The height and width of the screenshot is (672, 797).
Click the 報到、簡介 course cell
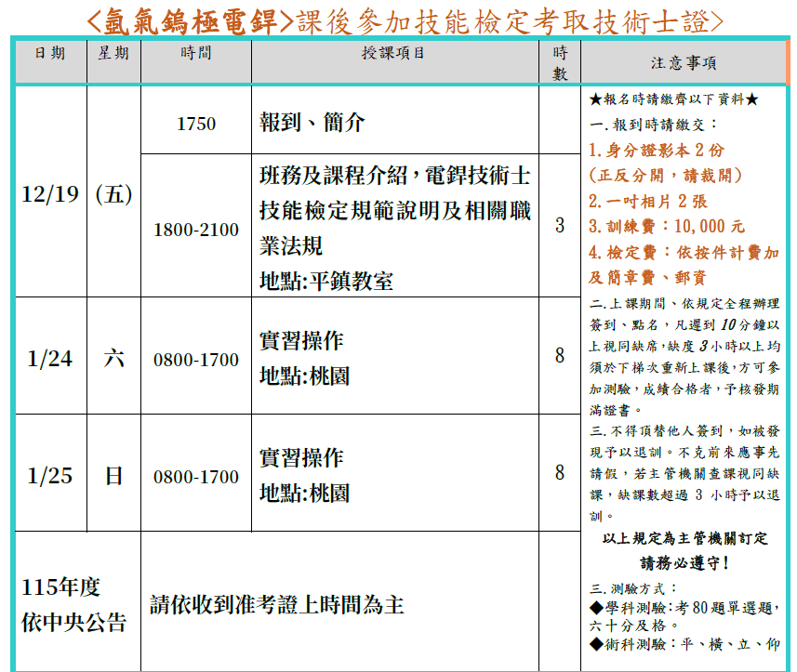point(312,123)
